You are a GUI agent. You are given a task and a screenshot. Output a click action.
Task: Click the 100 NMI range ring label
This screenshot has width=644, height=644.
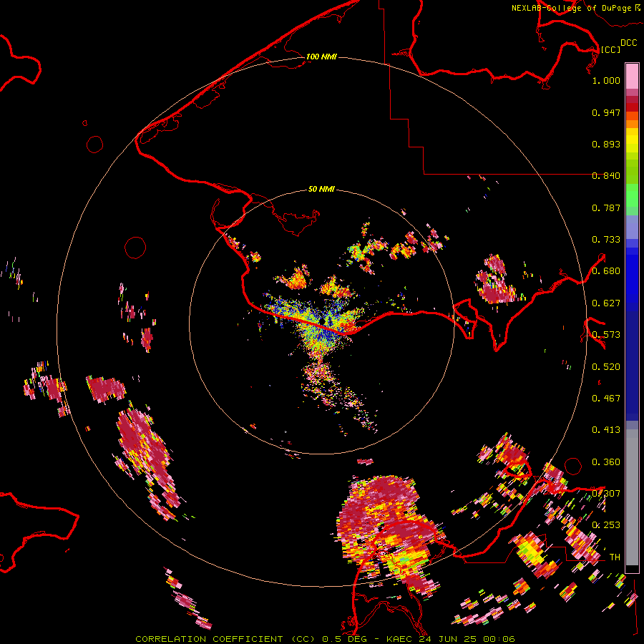(x=321, y=57)
